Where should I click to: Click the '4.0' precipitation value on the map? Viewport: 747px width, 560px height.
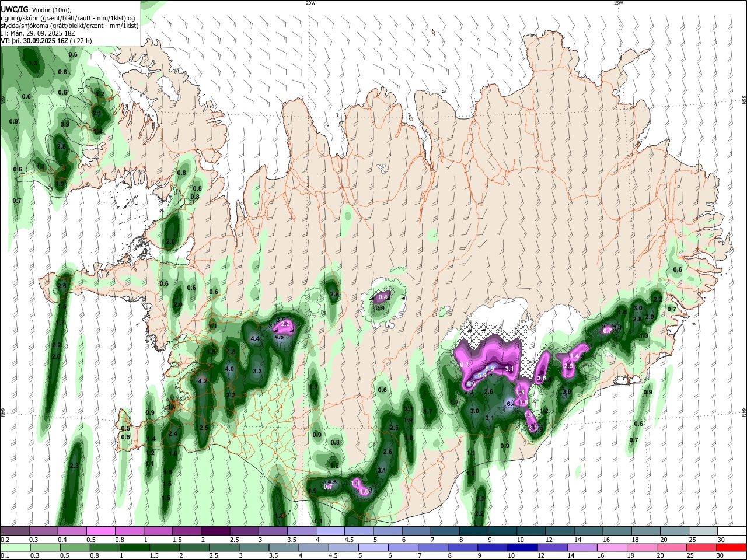coord(229,369)
